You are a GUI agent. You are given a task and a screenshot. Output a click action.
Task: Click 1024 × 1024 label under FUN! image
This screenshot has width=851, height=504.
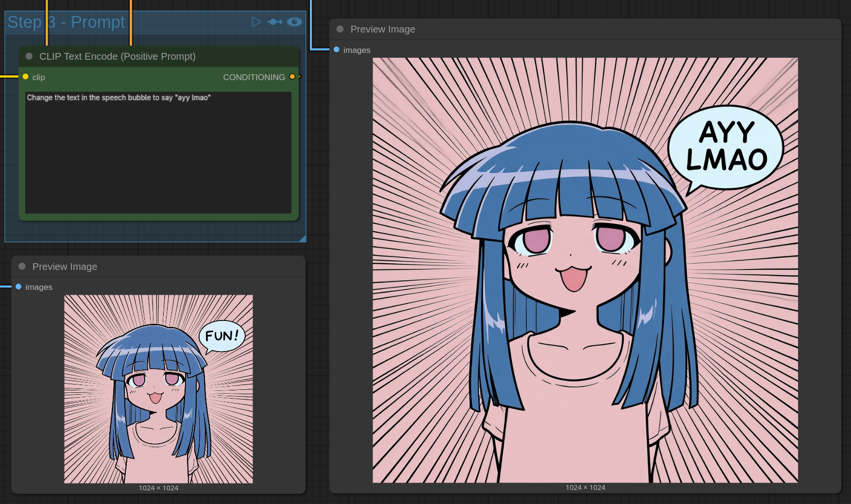point(158,488)
